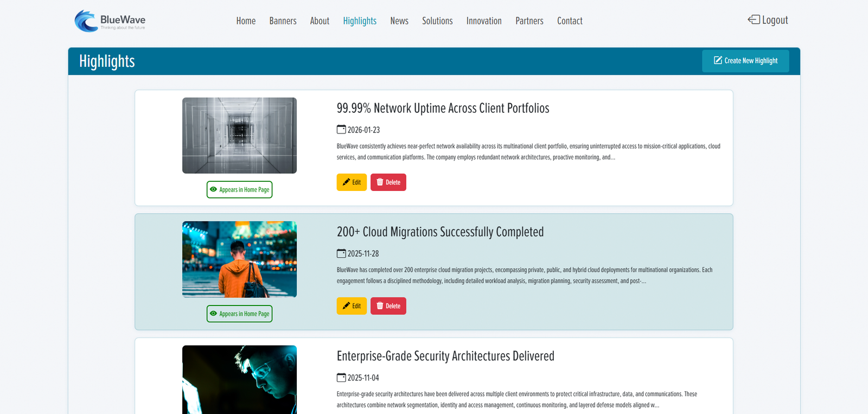Navigate to Solutions

437,21
